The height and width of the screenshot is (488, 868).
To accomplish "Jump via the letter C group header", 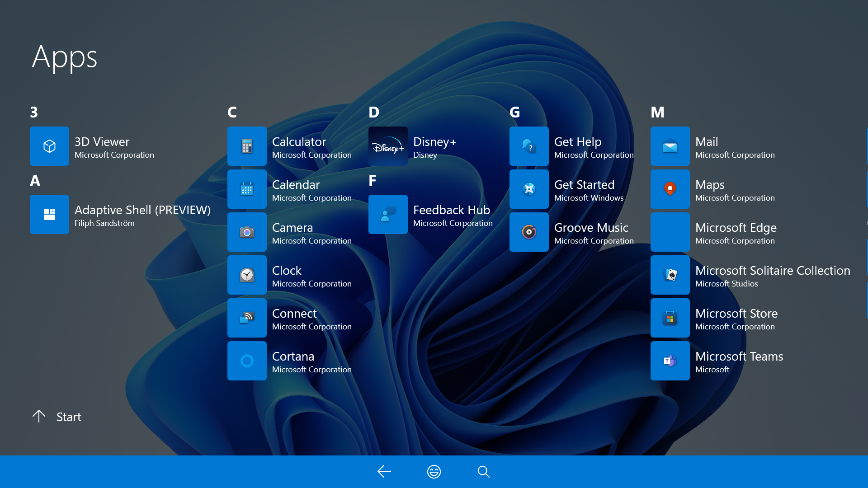I will click(232, 112).
